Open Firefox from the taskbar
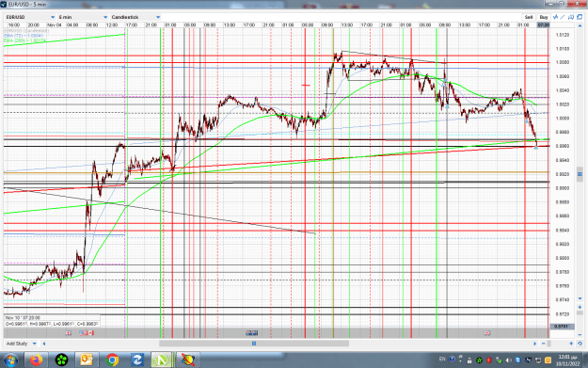 pyautogui.click(x=37, y=360)
